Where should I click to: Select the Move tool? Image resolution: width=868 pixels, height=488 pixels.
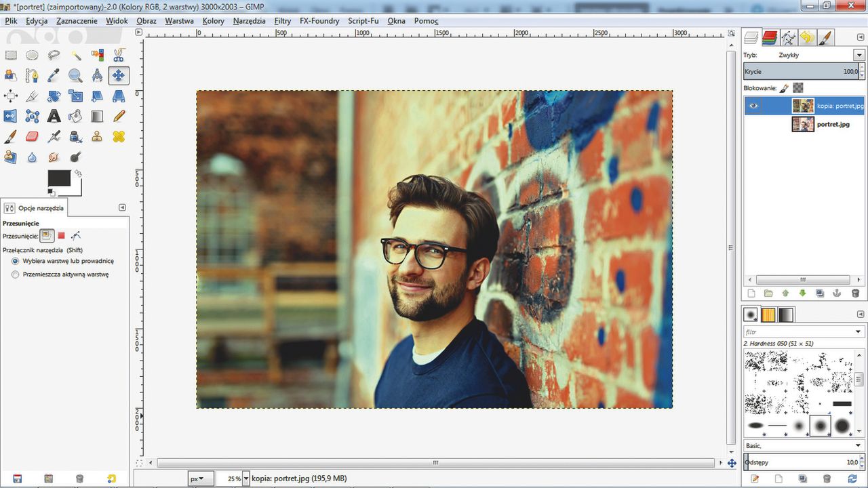pyautogui.click(x=119, y=76)
